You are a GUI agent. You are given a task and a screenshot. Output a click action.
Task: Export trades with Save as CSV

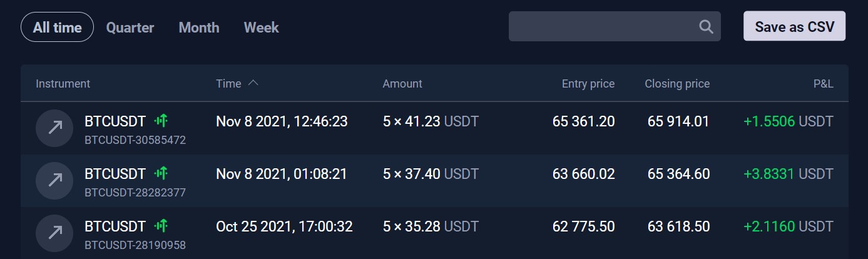click(794, 27)
